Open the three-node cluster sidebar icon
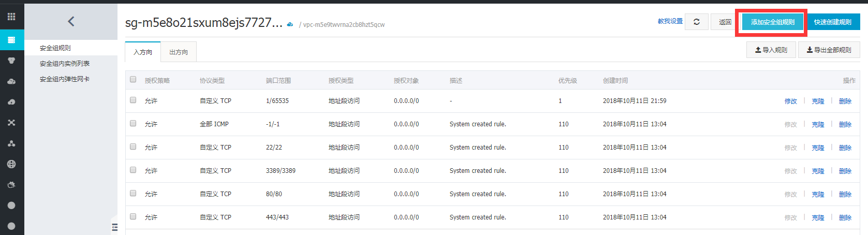The image size is (868, 235). click(11, 143)
